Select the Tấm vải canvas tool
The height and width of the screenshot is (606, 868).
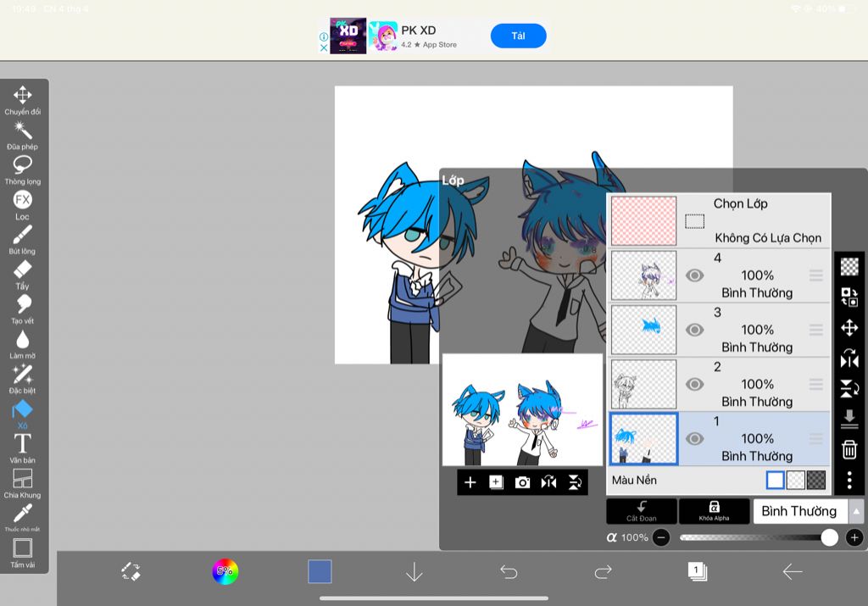23,553
